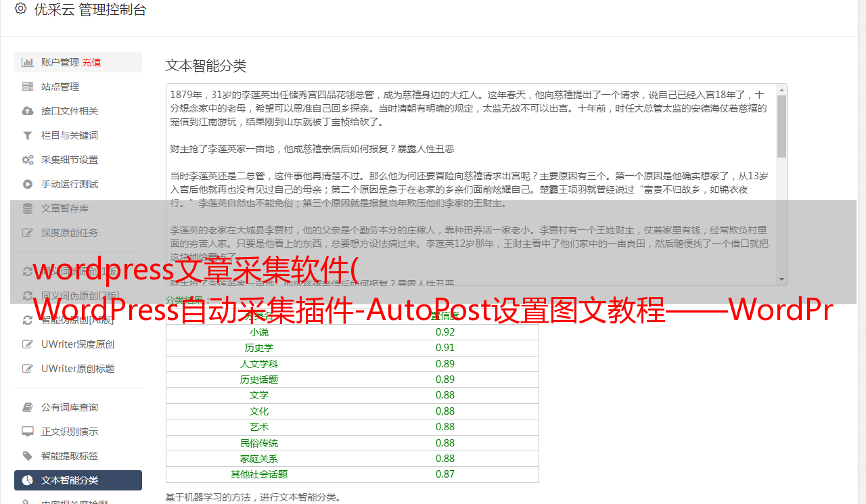
Task: Select the UWriter原创标题 menu item
Action: (78, 369)
